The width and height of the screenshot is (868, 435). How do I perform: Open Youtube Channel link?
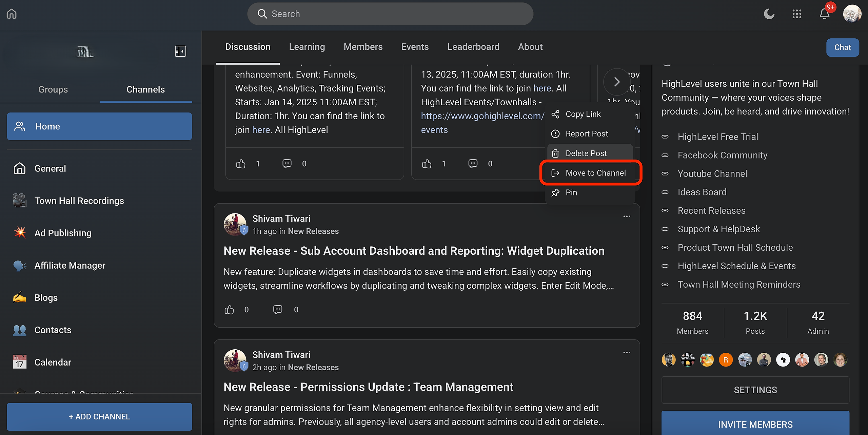pos(712,174)
